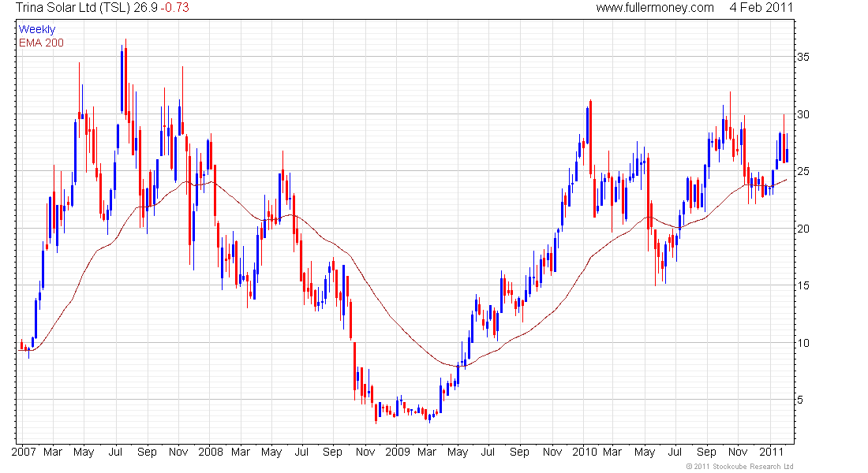Image resolution: width=868 pixels, height=473 pixels.
Task: Click the x-axis label '2007'
Action: point(23,452)
